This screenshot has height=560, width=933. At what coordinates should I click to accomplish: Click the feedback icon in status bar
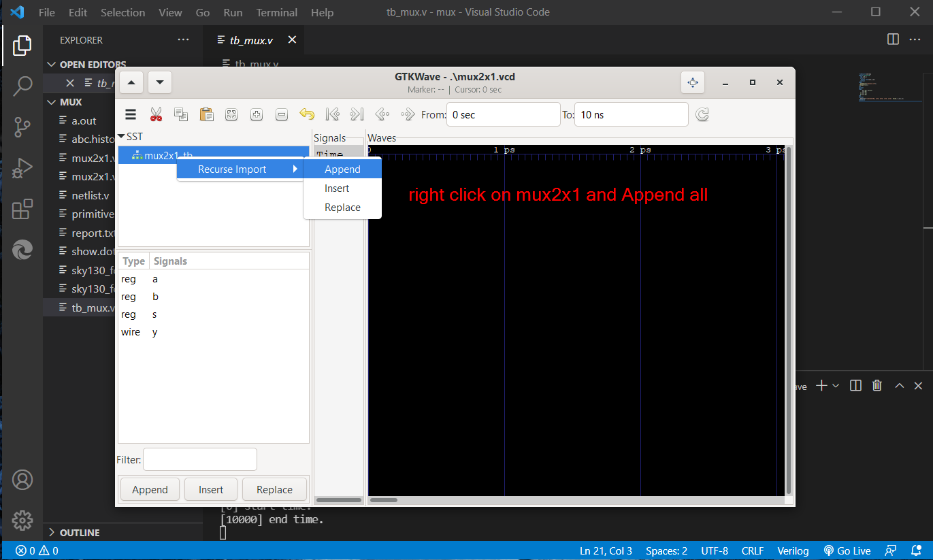pyautogui.click(x=890, y=550)
